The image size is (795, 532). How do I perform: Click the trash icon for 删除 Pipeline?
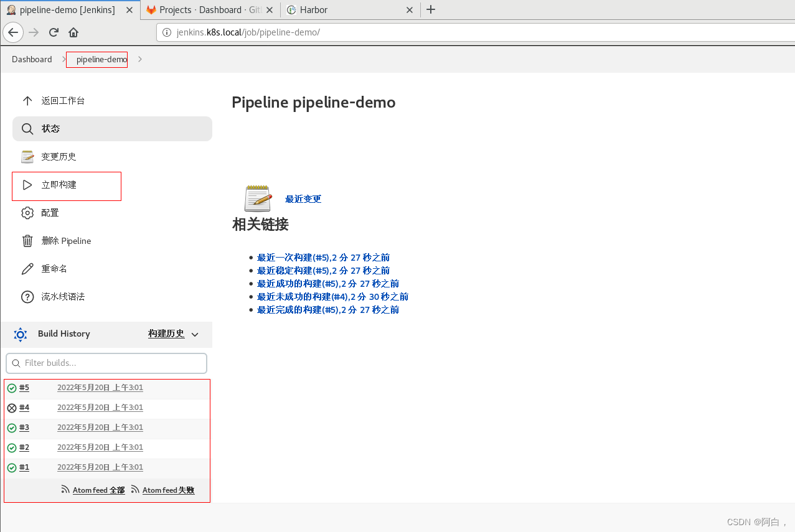(x=27, y=241)
